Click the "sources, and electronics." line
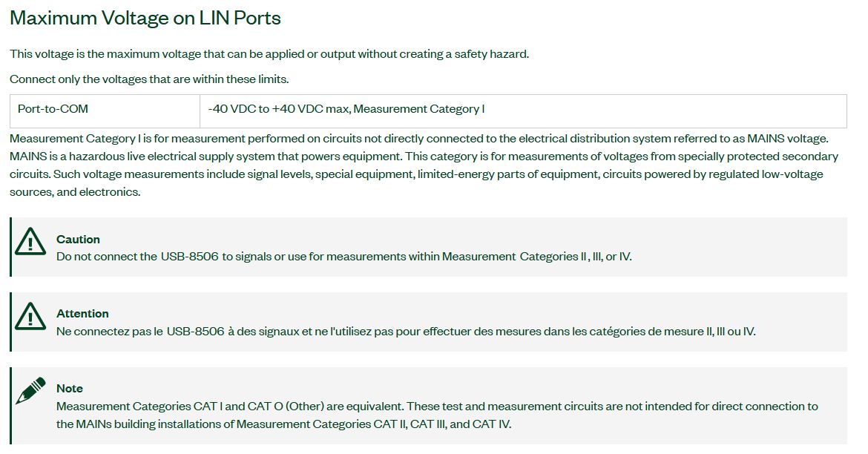This screenshot has height=454, width=868. pos(75,192)
